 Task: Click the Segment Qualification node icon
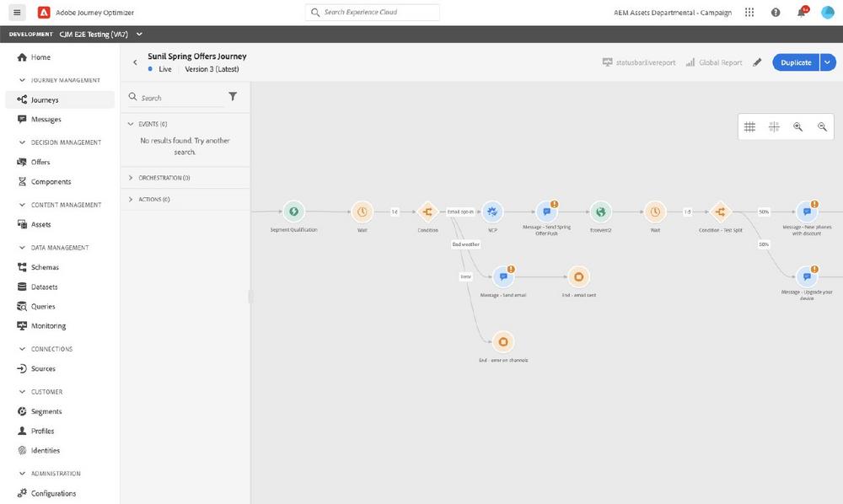293,212
